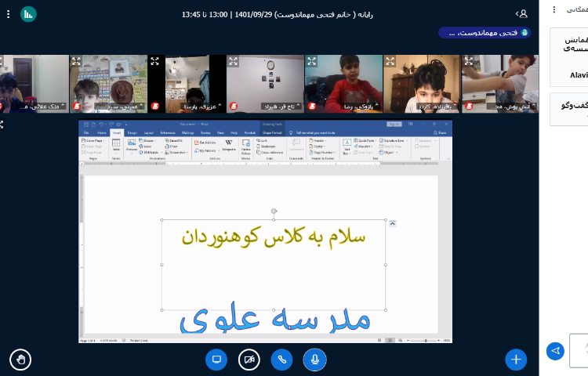Click the Table button in Word ribbon
The width and height of the screenshot is (588, 376).
(x=116, y=145)
